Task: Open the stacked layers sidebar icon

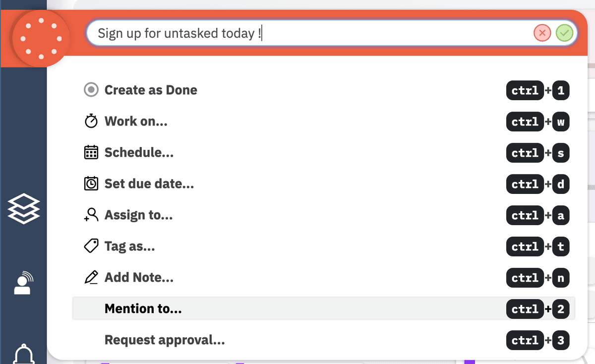Action: point(23,209)
